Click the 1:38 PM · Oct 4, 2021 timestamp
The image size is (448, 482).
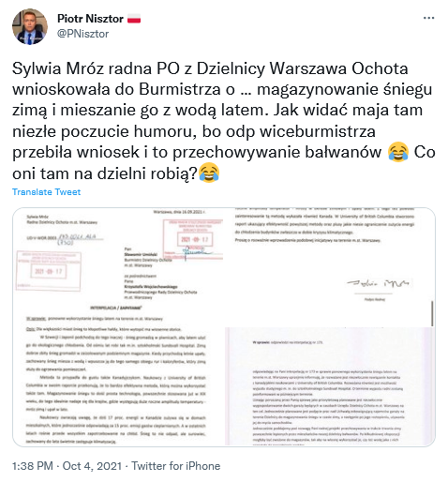click(67, 466)
